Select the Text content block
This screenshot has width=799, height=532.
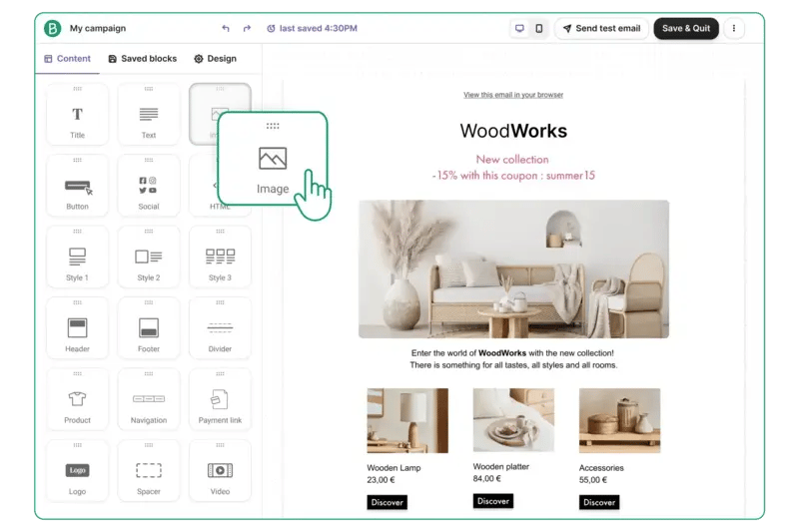click(x=149, y=115)
